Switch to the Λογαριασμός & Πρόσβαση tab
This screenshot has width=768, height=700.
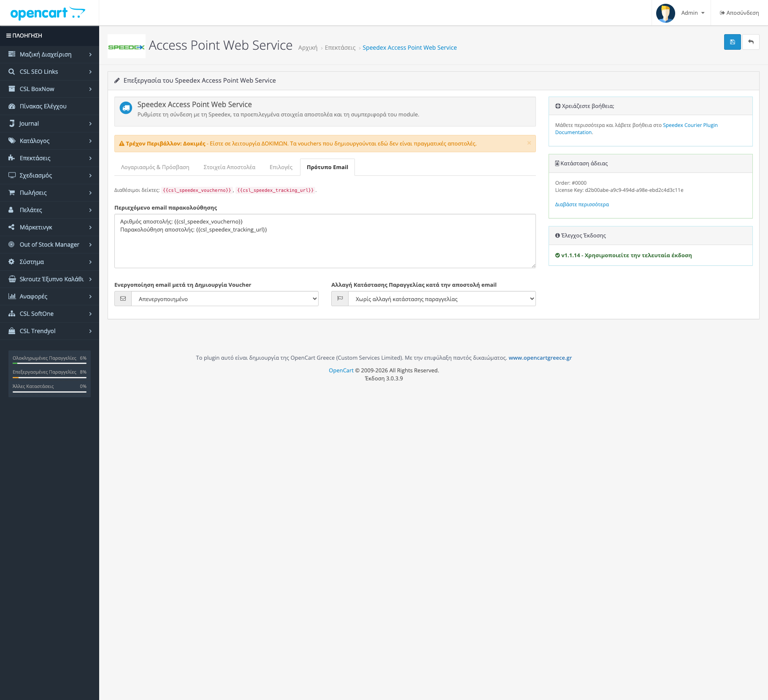tap(155, 167)
